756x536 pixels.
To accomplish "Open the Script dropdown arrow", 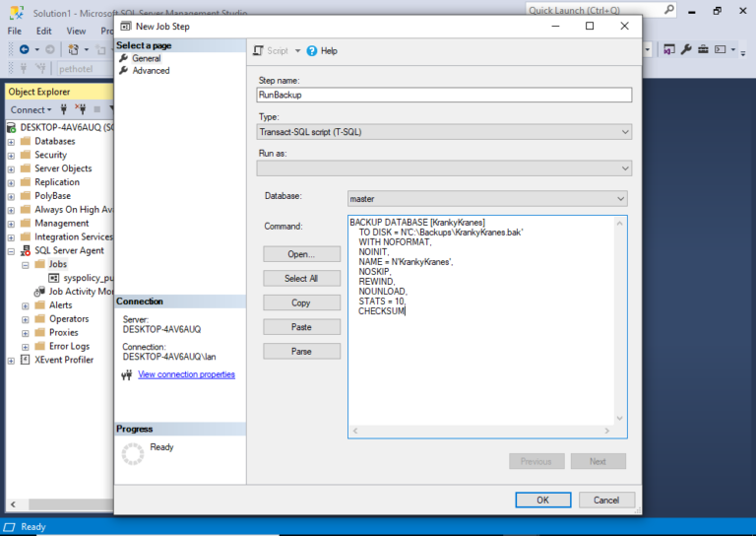I will pyautogui.click(x=297, y=50).
